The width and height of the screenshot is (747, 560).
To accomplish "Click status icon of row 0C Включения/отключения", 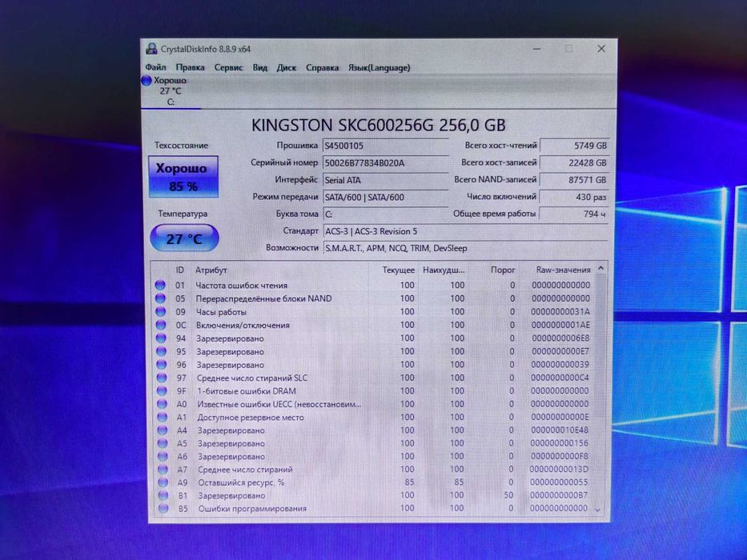I will point(161,326).
